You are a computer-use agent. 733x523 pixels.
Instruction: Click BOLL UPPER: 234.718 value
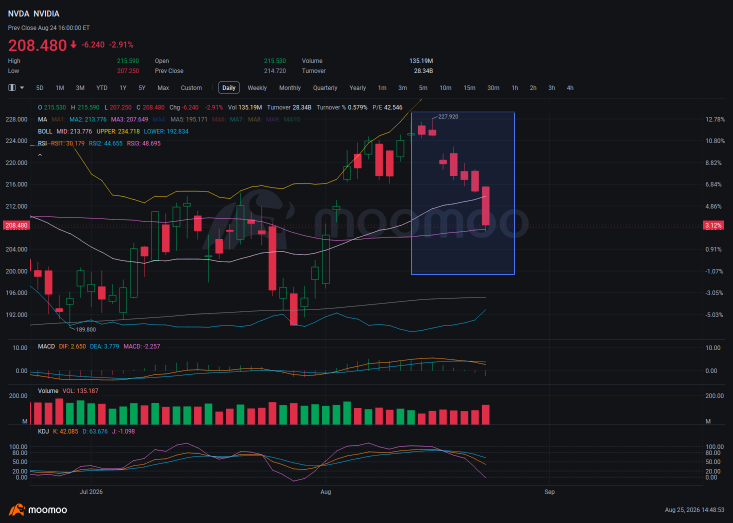coord(118,132)
